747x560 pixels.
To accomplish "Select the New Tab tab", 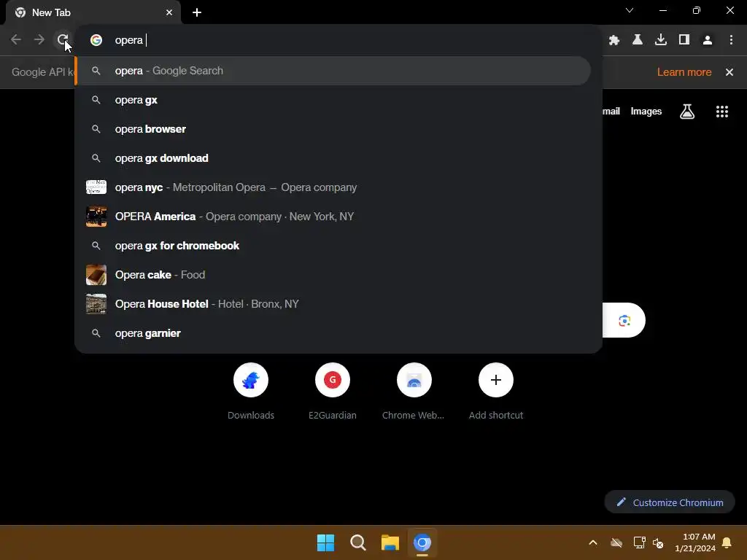I will pos(93,12).
